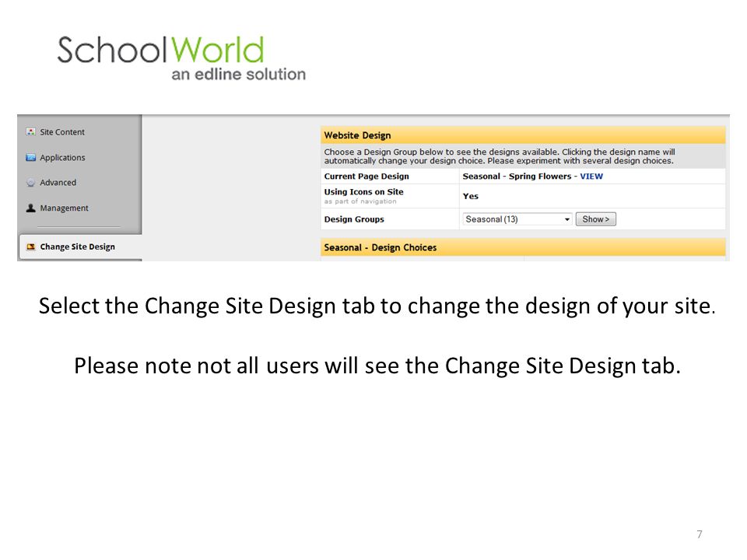Open the Design Groups Seasonal (13) dropdown
The width and height of the screenshot is (747, 560).
[517, 219]
